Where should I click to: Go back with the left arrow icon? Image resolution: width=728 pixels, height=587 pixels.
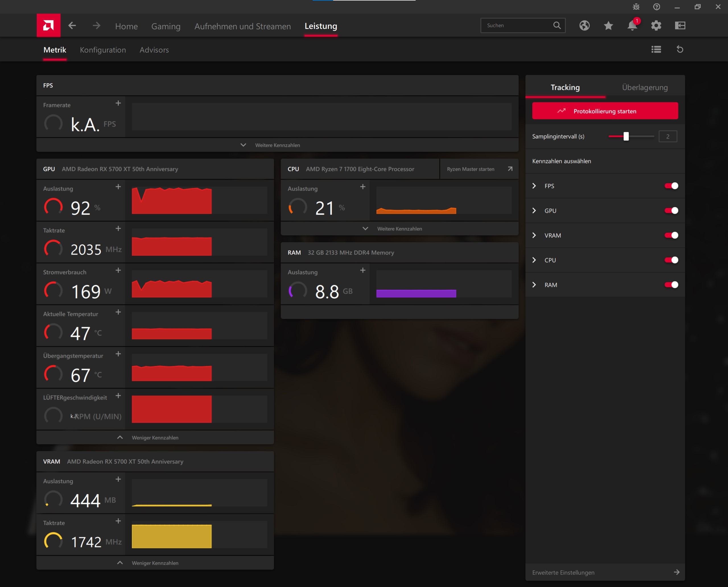click(x=72, y=26)
